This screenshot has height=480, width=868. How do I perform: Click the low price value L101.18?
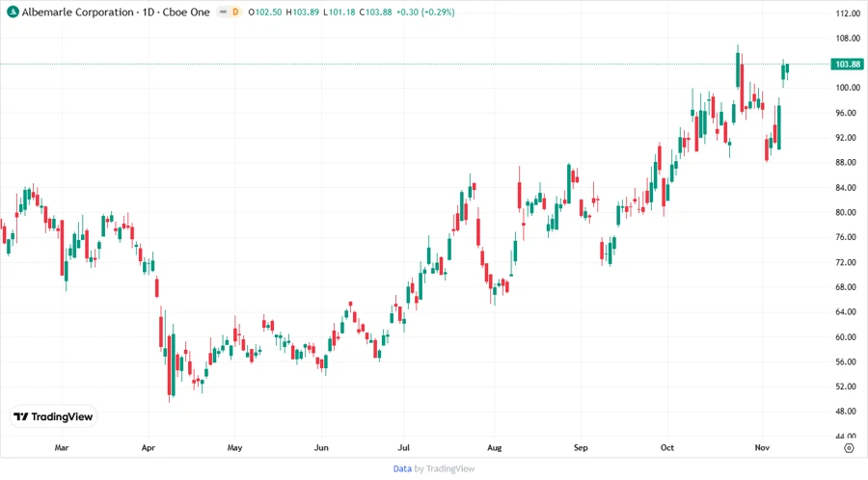pyautogui.click(x=339, y=13)
